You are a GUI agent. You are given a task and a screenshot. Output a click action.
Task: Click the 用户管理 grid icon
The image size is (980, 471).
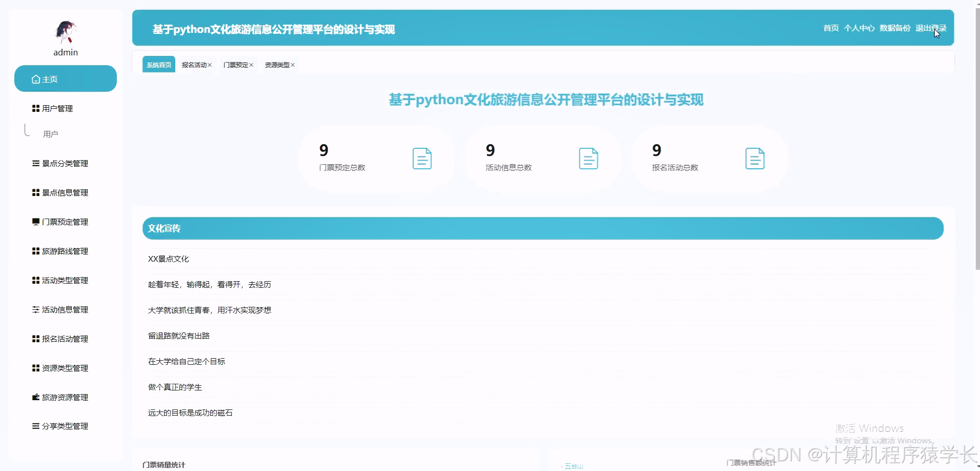36,108
